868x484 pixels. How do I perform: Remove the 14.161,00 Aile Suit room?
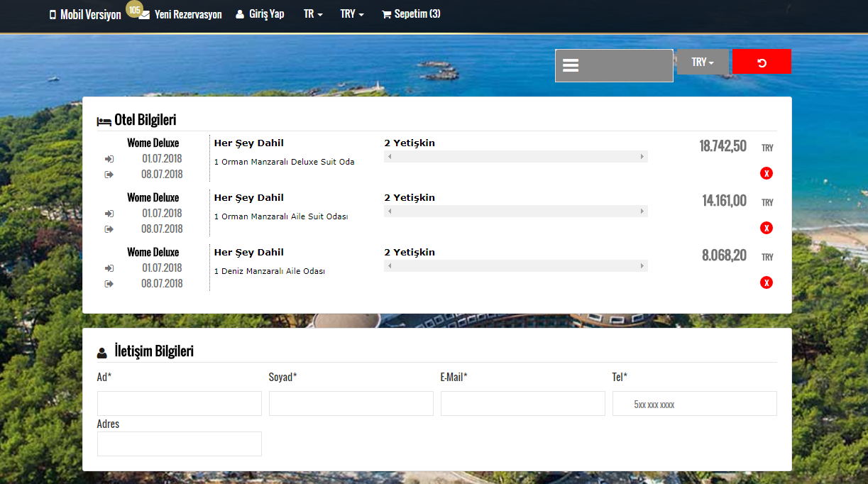click(x=766, y=228)
